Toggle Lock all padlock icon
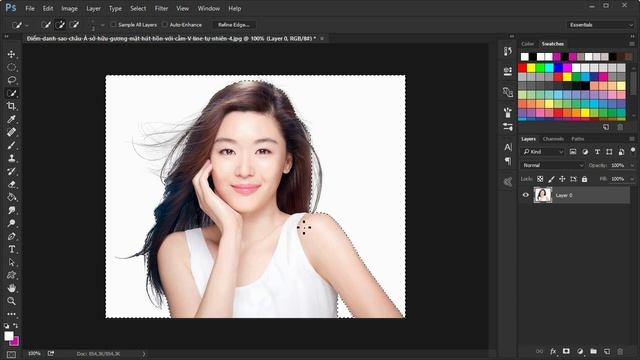This screenshot has width=640, height=360. click(x=584, y=179)
